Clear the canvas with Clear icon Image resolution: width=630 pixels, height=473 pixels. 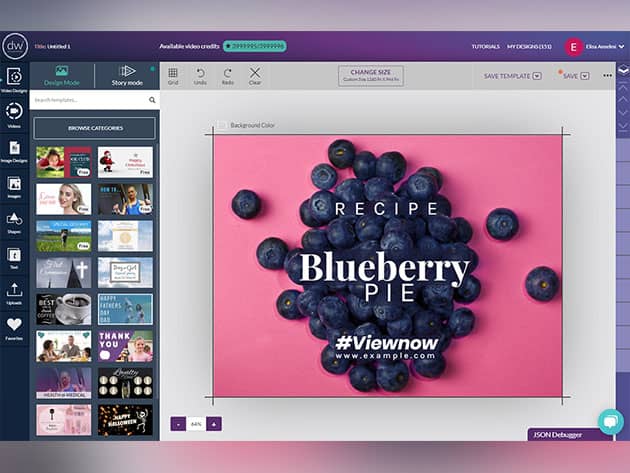pyautogui.click(x=254, y=75)
